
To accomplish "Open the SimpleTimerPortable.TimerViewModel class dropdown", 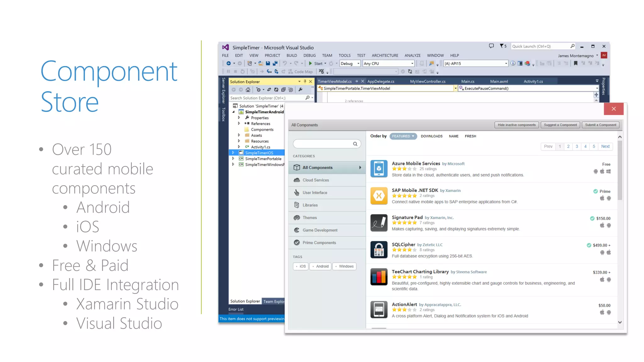I will (x=455, y=89).
